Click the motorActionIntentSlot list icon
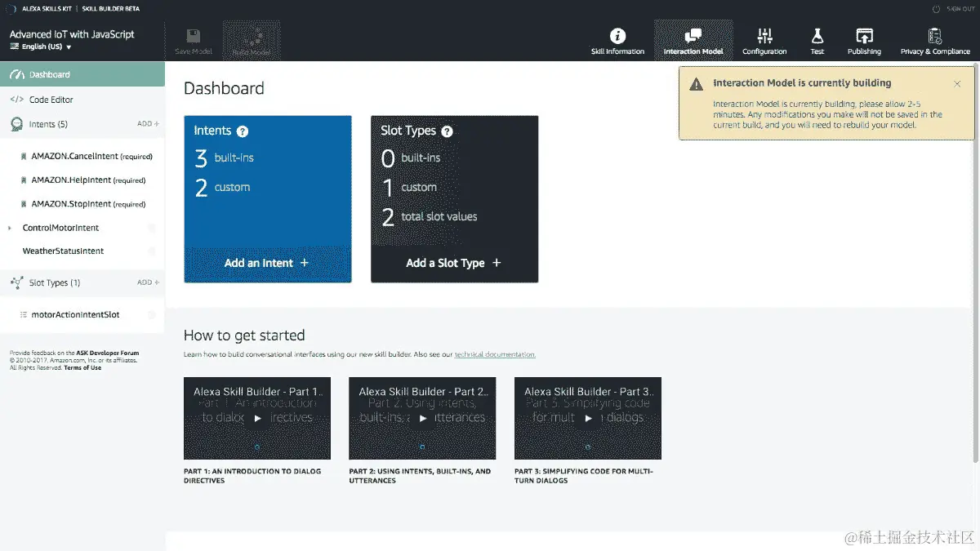The image size is (980, 551). [x=24, y=314]
